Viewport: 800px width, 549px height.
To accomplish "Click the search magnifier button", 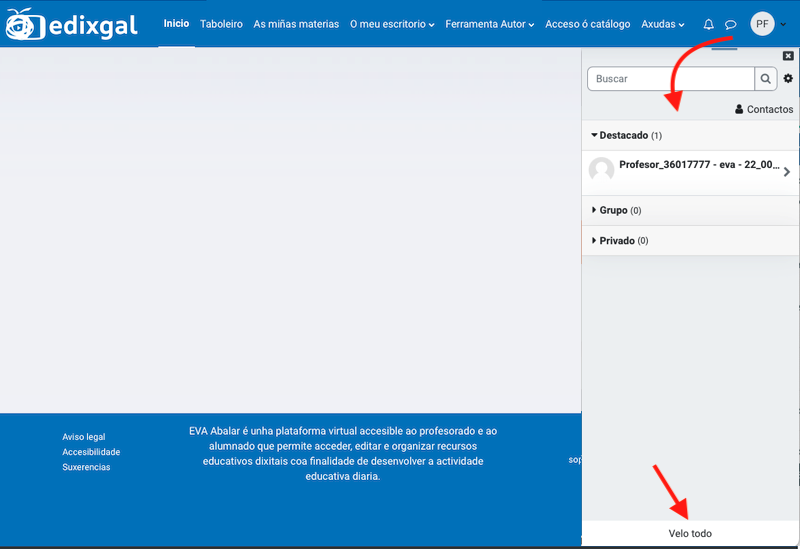I will tap(765, 79).
